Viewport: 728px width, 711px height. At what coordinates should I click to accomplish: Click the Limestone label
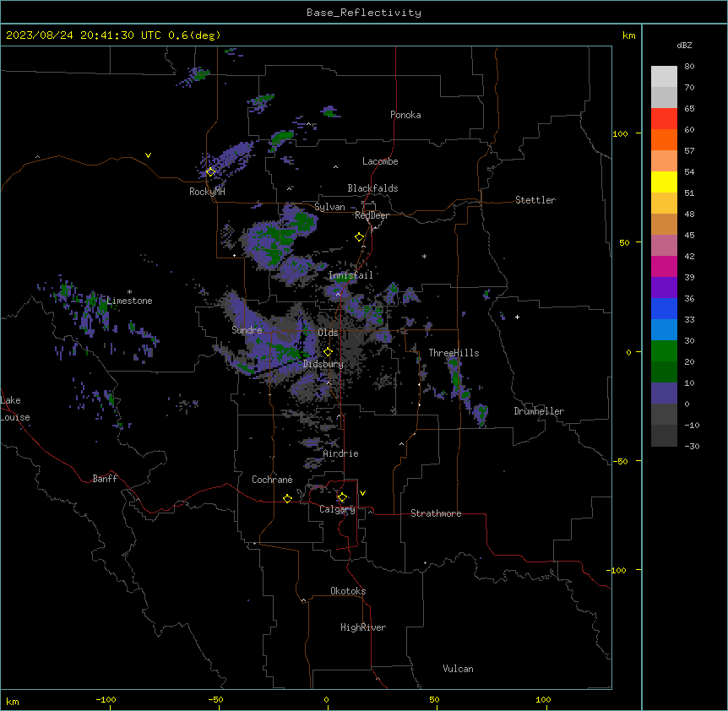coord(129,301)
